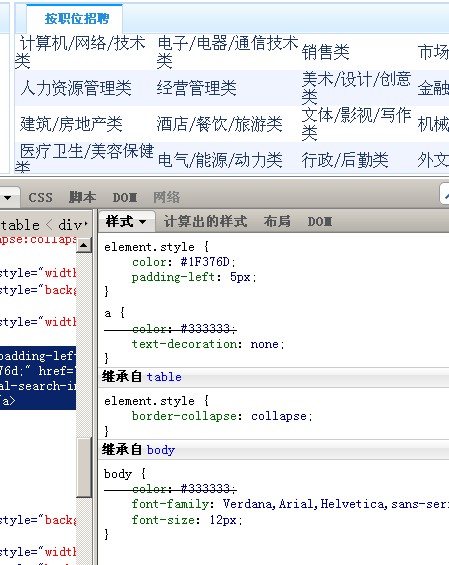
Task: Open the 电子/电器/通信技术类 link
Action: (x=227, y=52)
